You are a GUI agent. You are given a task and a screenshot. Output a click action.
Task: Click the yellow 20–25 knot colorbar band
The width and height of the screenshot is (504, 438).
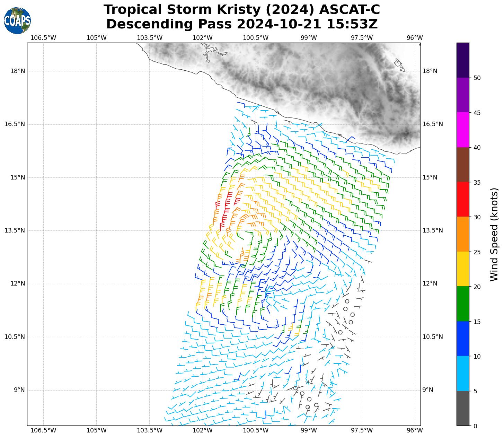(x=463, y=269)
